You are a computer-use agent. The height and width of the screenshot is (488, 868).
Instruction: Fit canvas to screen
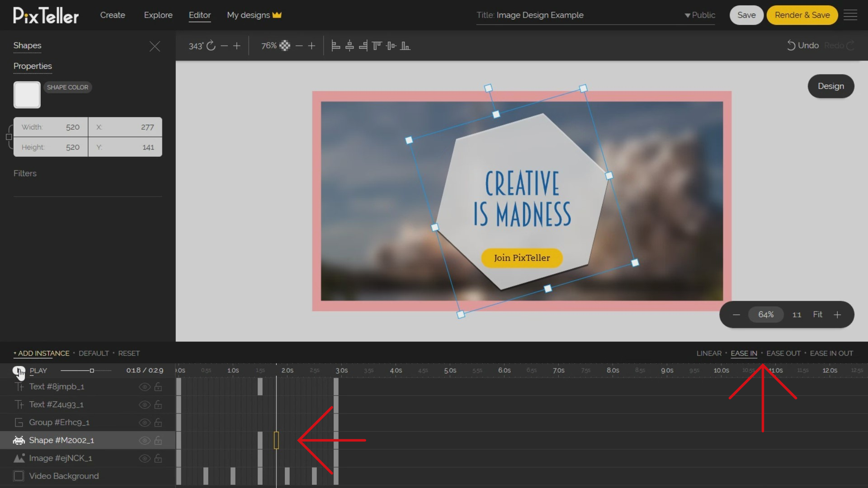pyautogui.click(x=818, y=314)
